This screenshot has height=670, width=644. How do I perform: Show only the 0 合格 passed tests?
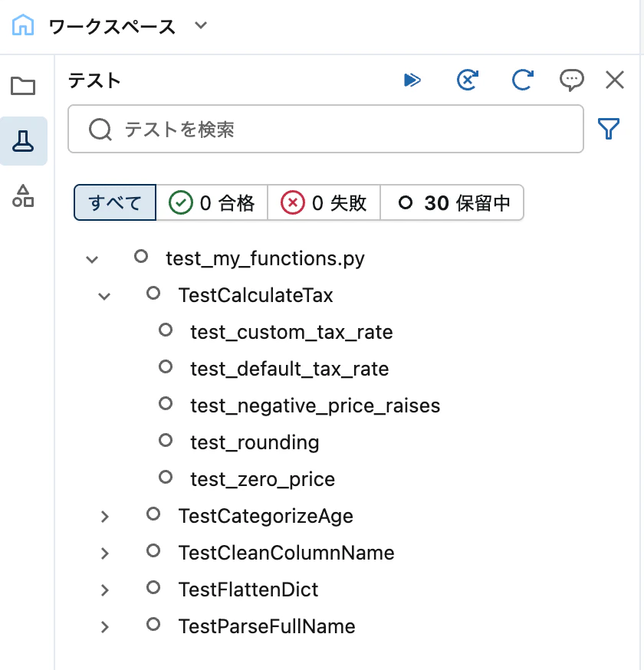[x=212, y=202]
